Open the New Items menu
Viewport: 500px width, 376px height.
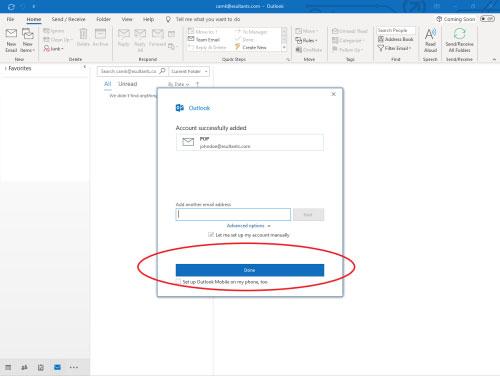tap(28, 40)
